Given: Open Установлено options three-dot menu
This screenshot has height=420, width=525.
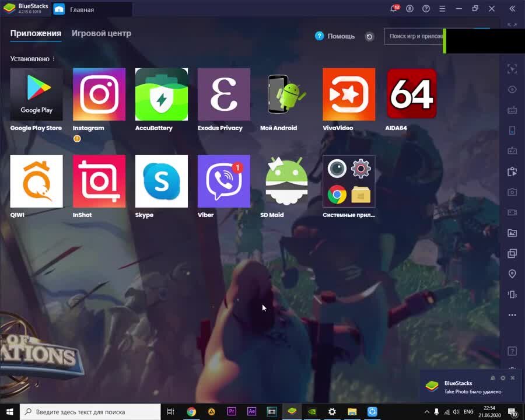Looking at the screenshot, I should coord(54,58).
